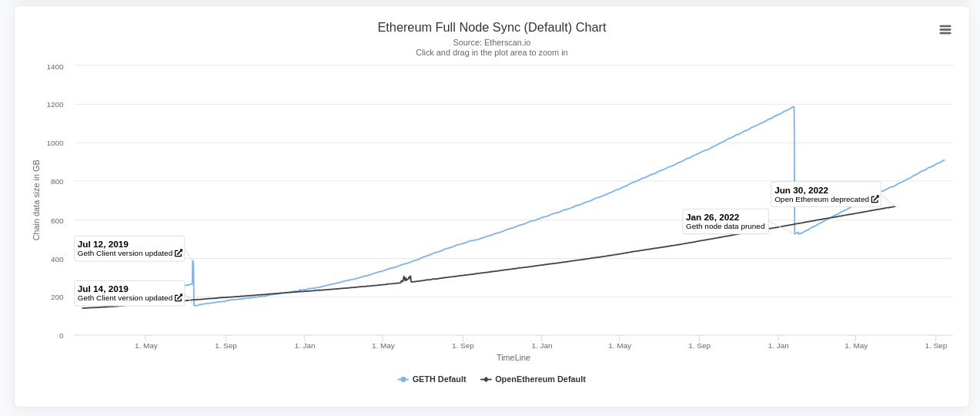980x416 pixels.
Task: Open the Open Ethereum deprecated link text
Action: (x=821, y=200)
